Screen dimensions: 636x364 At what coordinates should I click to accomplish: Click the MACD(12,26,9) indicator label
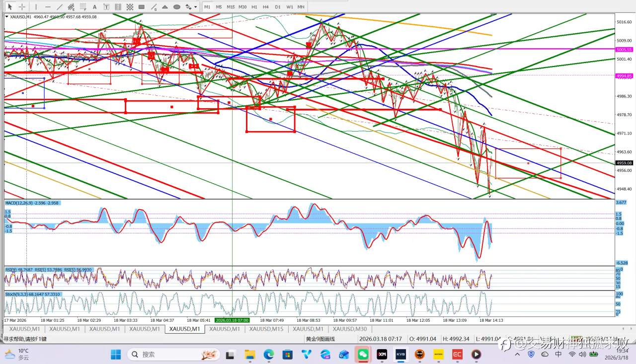(x=32, y=203)
